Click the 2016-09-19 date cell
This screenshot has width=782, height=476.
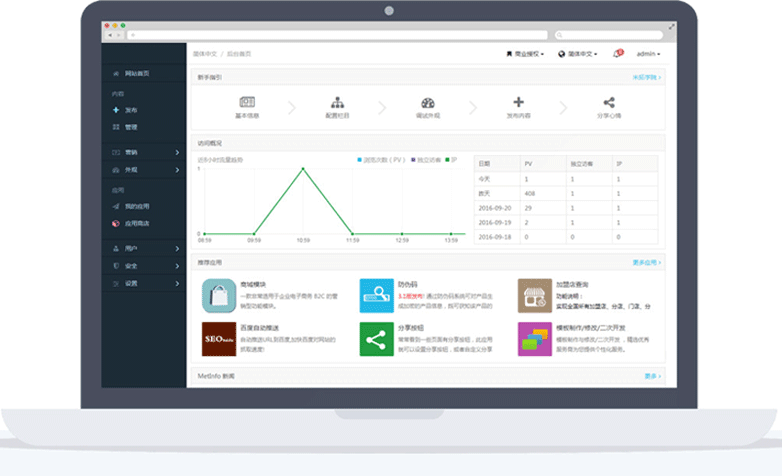tap(495, 223)
